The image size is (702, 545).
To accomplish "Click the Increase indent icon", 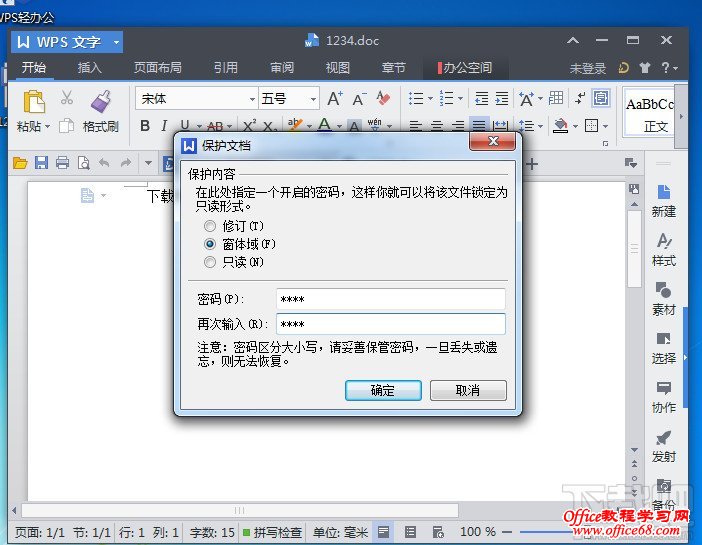I will coord(502,98).
